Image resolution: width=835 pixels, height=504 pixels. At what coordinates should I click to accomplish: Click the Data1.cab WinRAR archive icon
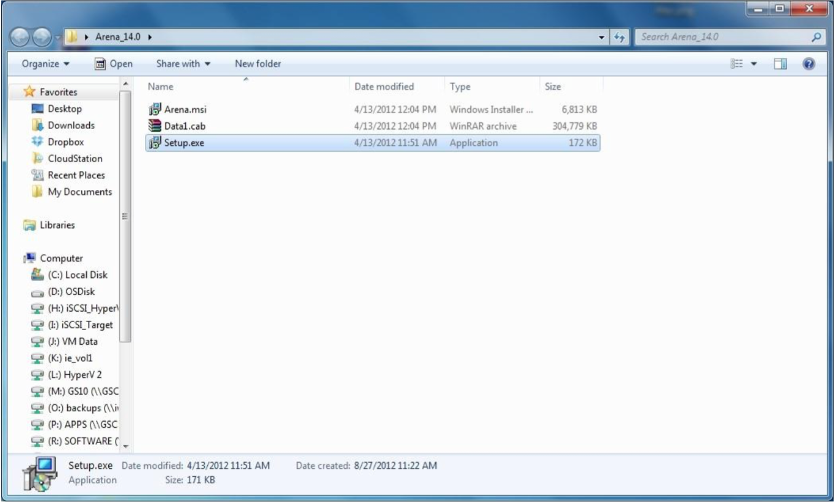coord(155,126)
